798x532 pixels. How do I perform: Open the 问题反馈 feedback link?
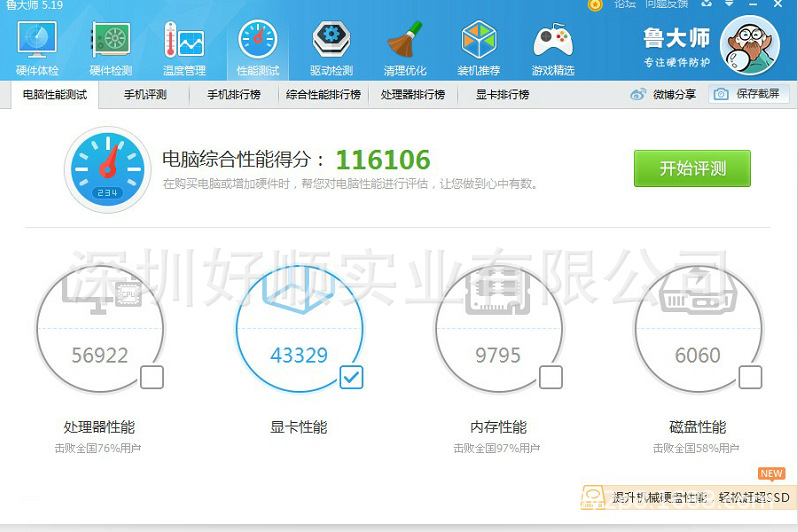(667, 4)
